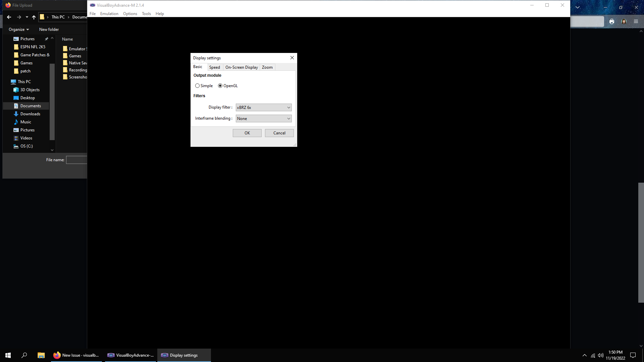Unpin Pictures from Quick access

(x=47, y=39)
